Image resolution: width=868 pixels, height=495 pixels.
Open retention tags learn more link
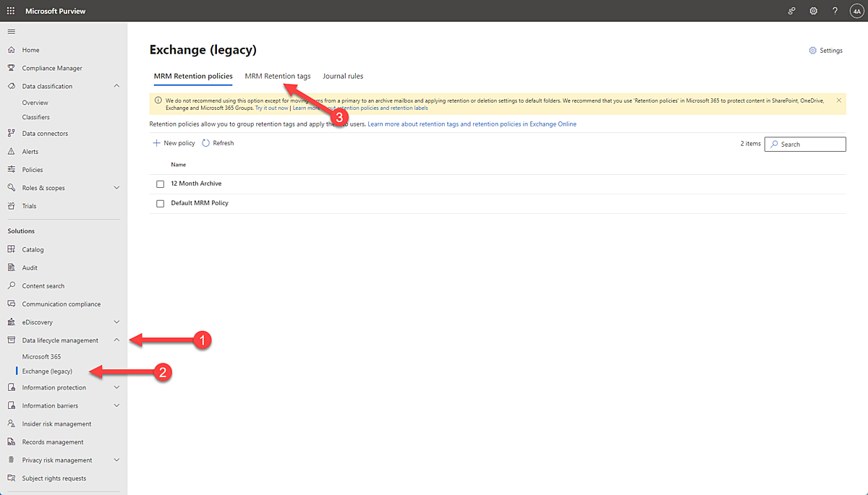(x=472, y=124)
